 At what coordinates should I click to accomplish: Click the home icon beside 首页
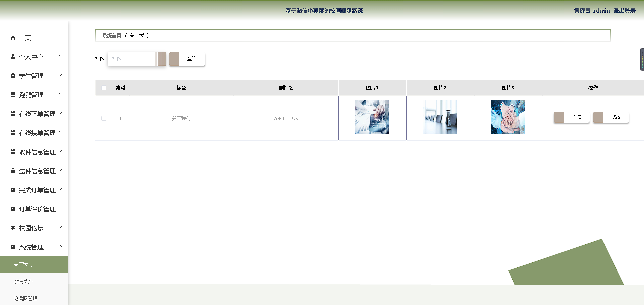[x=13, y=38]
